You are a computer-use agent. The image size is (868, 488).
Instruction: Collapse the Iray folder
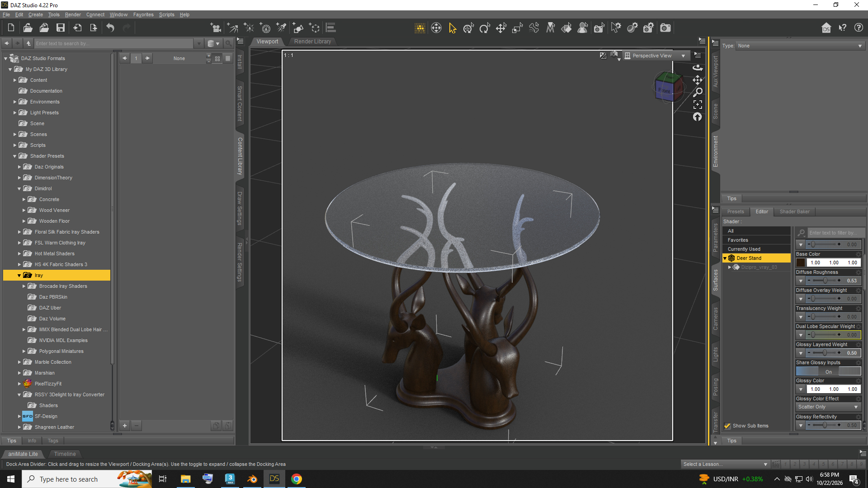click(19, 275)
